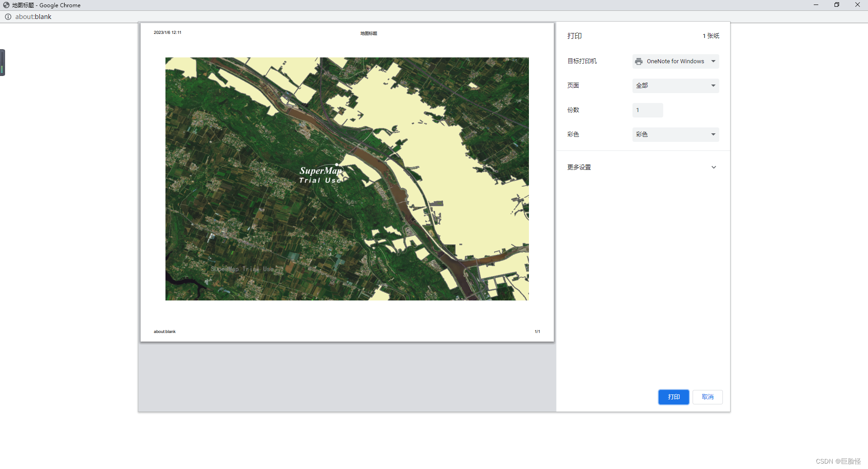
Task: Click the 份数 label
Action: (x=573, y=110)
